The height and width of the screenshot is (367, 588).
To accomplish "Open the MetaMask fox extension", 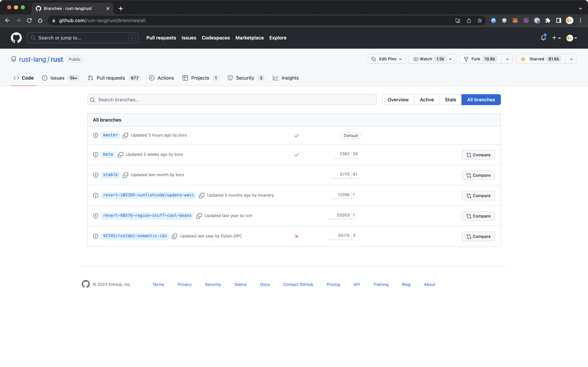I will (515, 20).
